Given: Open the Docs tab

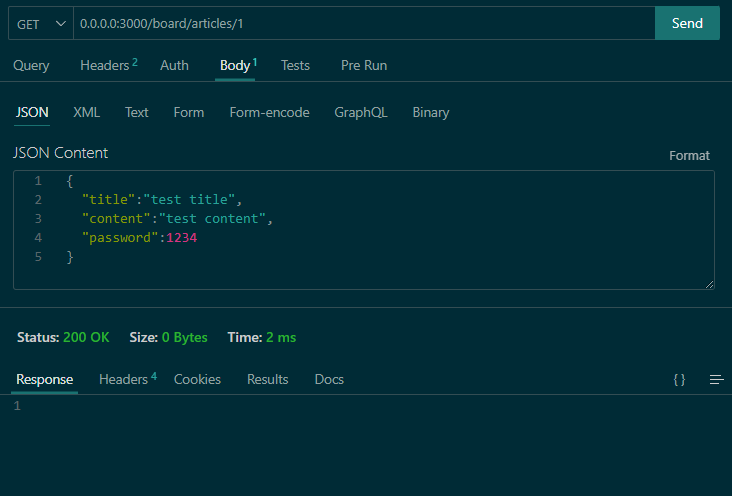Looking at the screenshot, I should point(329,379).
